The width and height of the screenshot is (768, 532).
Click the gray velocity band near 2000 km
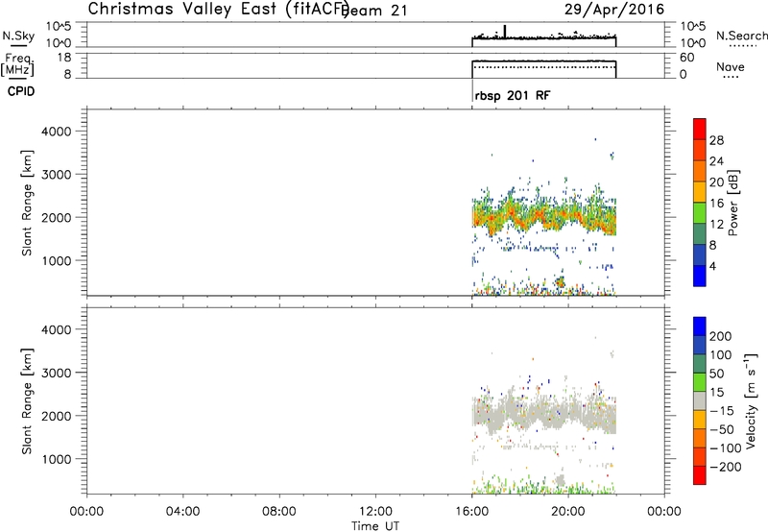[543, 414]
